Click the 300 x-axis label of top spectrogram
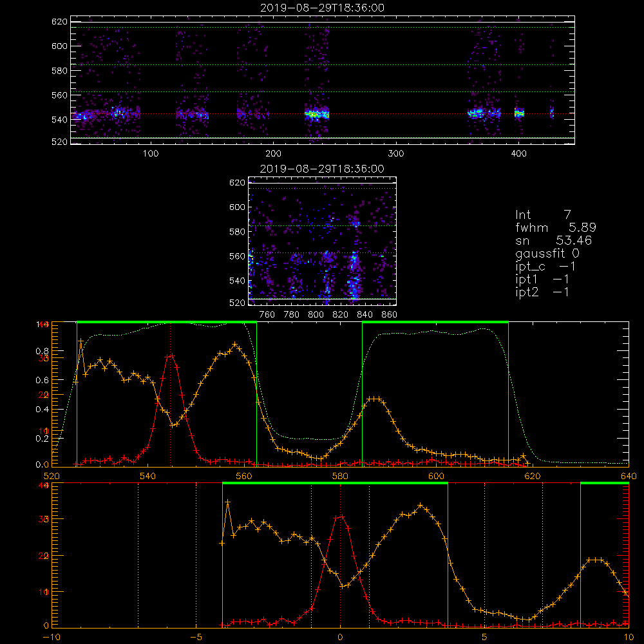The width and height of the screenshot is (644, 644). 396,154
